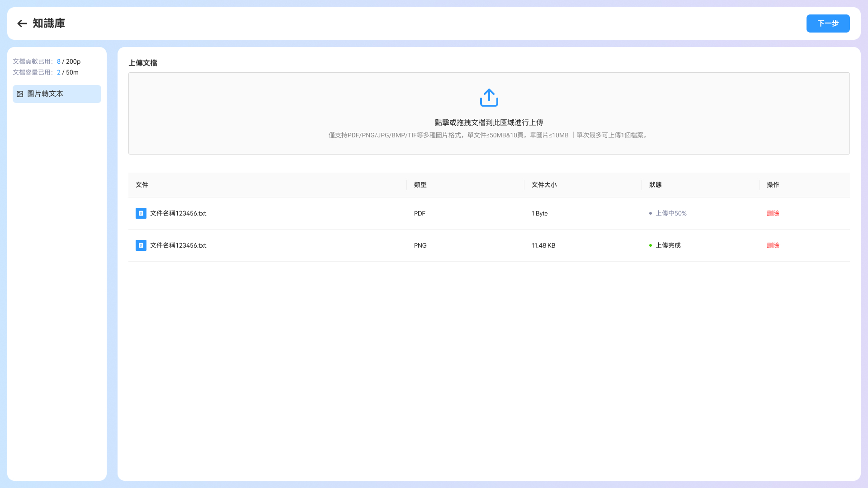The height and width of the screenshot is (488, 868).
Task: Click 文件名稱123456.txt in the PNG row
Action: 178,245
